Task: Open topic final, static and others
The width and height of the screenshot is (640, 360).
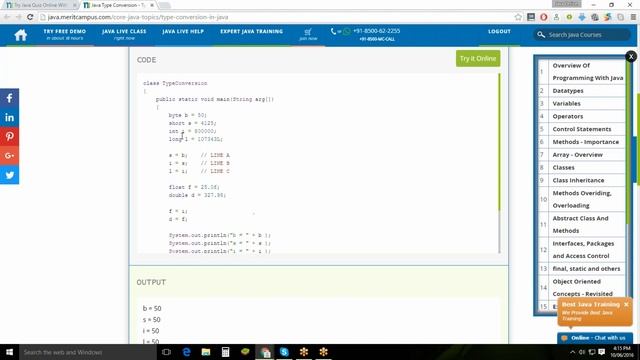Action: (x=586, y=269)
